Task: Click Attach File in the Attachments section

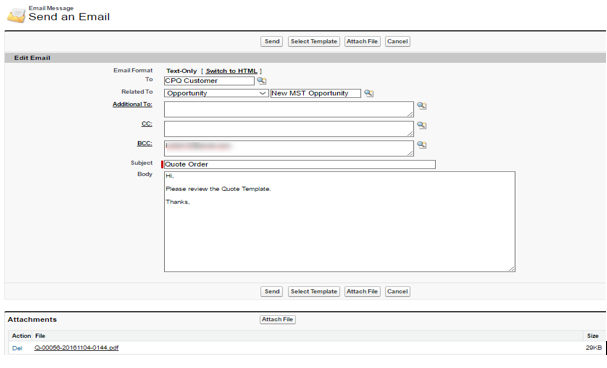Action: coord(278,320)
